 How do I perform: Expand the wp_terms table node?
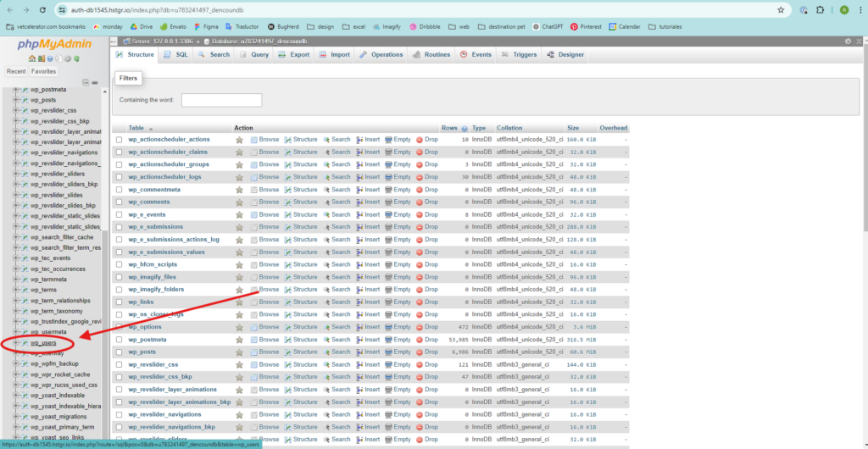click(x=16, y=290)
